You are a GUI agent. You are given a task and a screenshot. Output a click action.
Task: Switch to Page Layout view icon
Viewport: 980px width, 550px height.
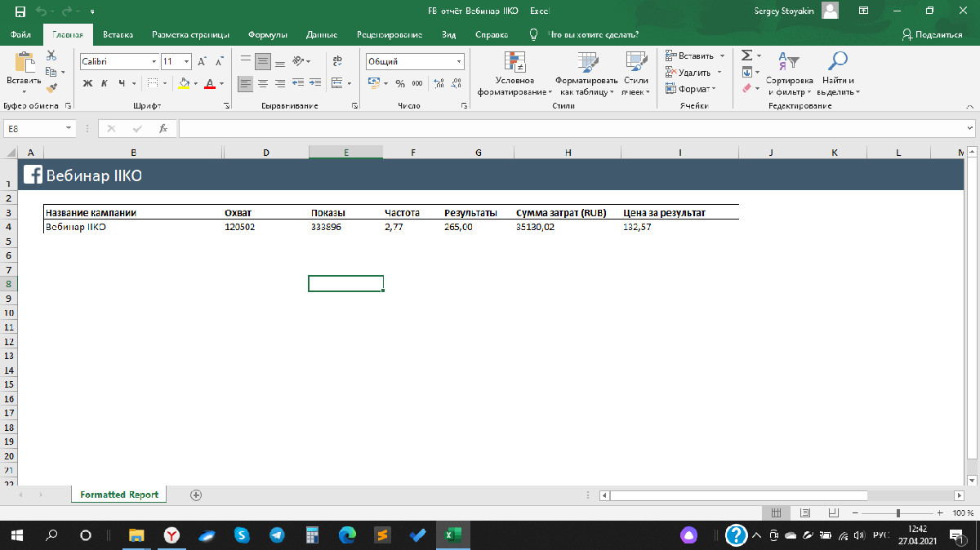coord(804,512)
